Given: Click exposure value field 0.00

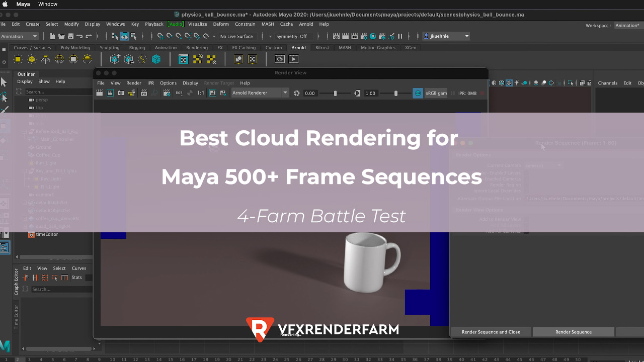Looking at the screenshot, I should (x=310, y=93).
